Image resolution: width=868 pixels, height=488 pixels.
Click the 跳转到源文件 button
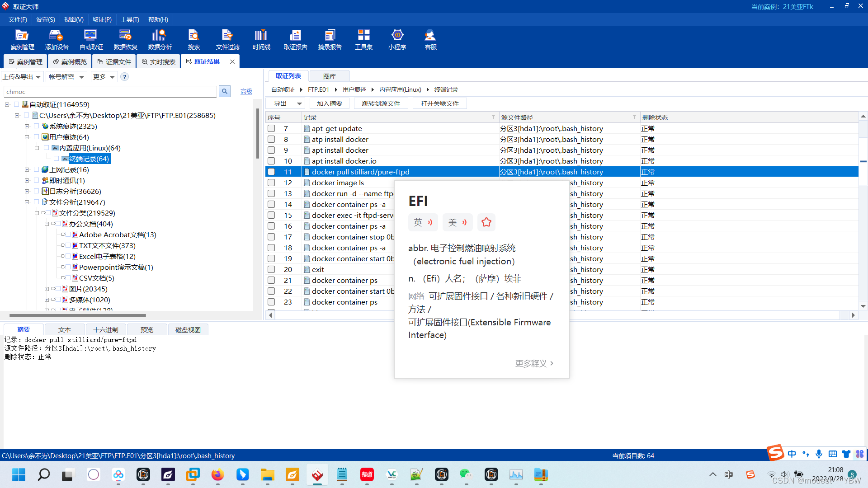tap(381, 103)
